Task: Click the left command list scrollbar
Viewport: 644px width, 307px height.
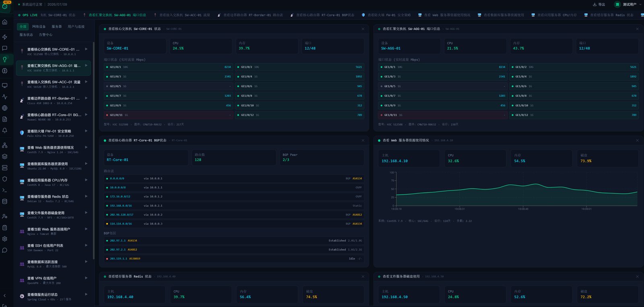Action: point(93,150)
